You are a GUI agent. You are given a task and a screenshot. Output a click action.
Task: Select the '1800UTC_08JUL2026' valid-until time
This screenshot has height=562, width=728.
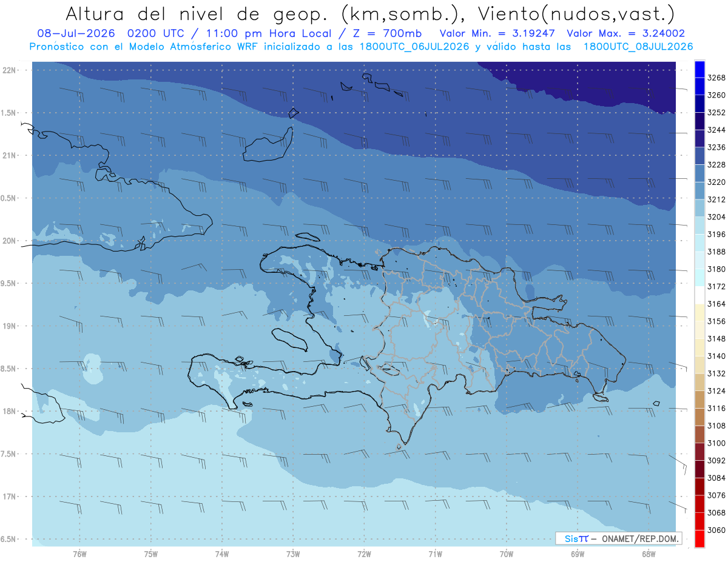click(x=638, y=47)
